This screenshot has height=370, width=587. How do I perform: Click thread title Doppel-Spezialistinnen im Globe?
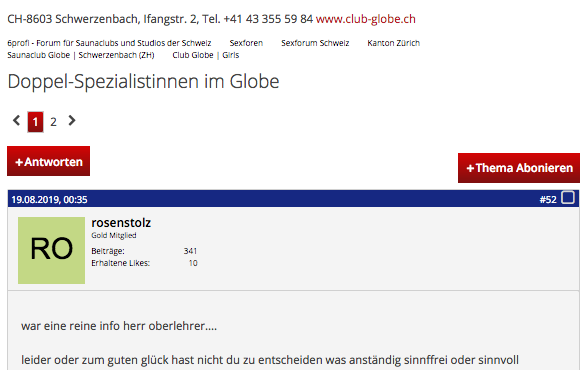[143, 81]
